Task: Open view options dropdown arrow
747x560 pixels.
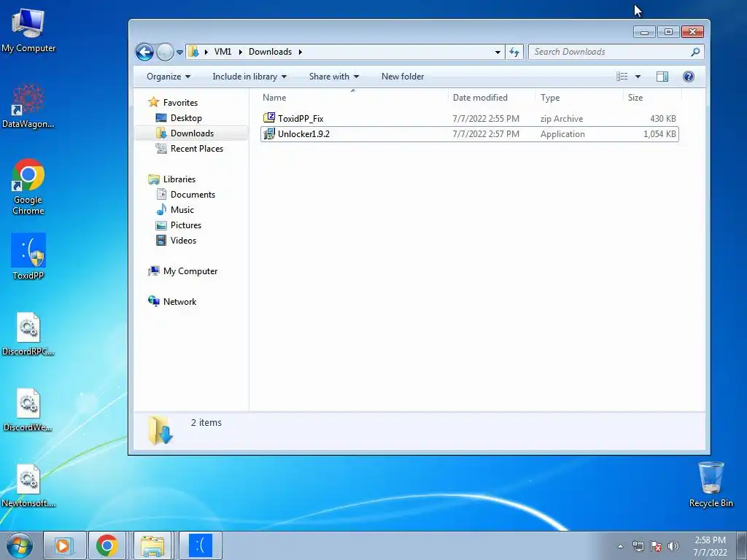Action: click(x=638, y=77)
